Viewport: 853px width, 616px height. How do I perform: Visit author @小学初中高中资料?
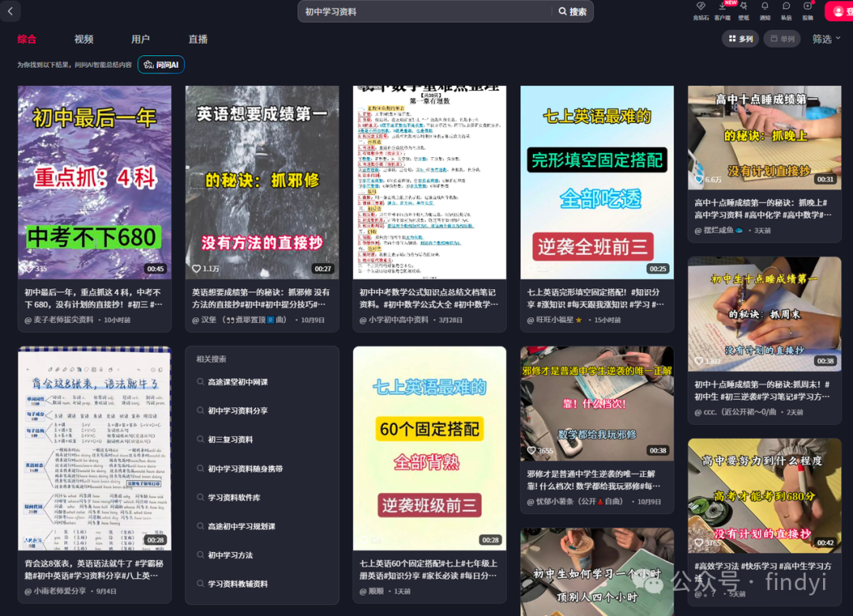[x=394, y=320]
